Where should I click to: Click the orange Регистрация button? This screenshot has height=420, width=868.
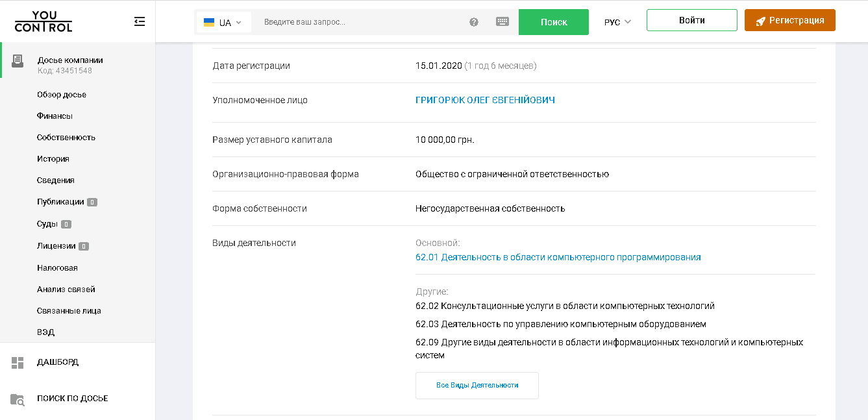789,20
